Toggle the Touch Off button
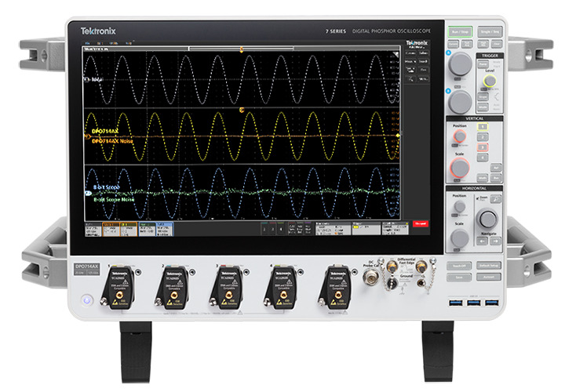This screenshot has width=576, height=392. pos(459,266)
